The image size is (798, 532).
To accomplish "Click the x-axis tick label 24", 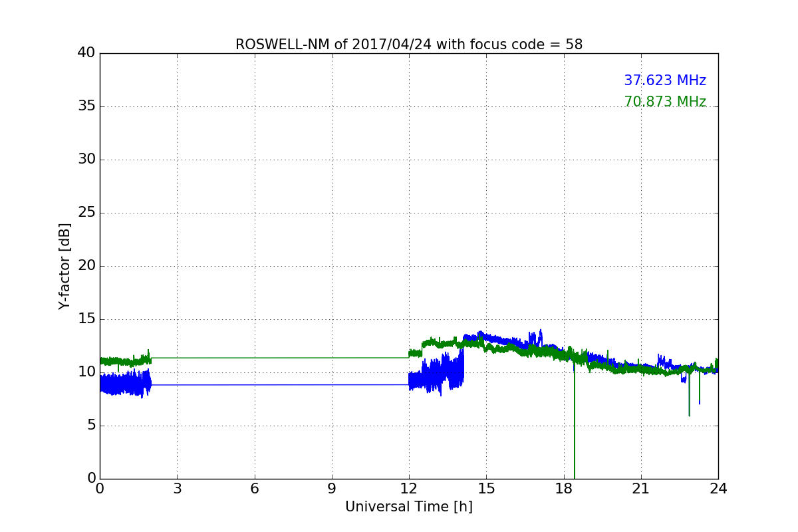I will (718, 489).
